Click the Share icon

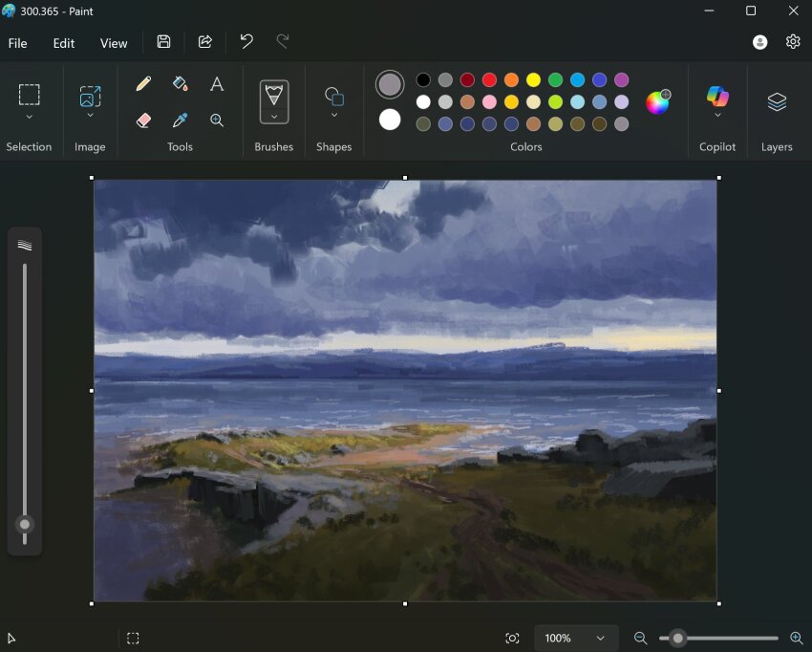204,42
